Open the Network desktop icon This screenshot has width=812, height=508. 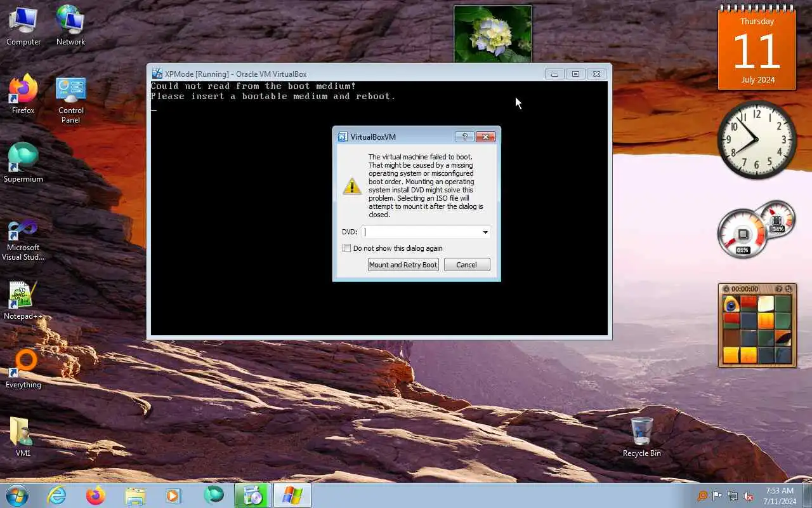[x=70, y=25]
